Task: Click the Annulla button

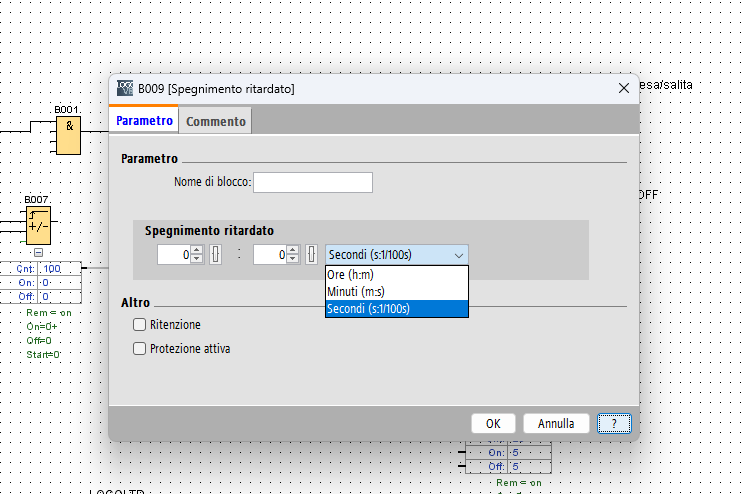Action: pyautogui.click(x=556, y=423)
